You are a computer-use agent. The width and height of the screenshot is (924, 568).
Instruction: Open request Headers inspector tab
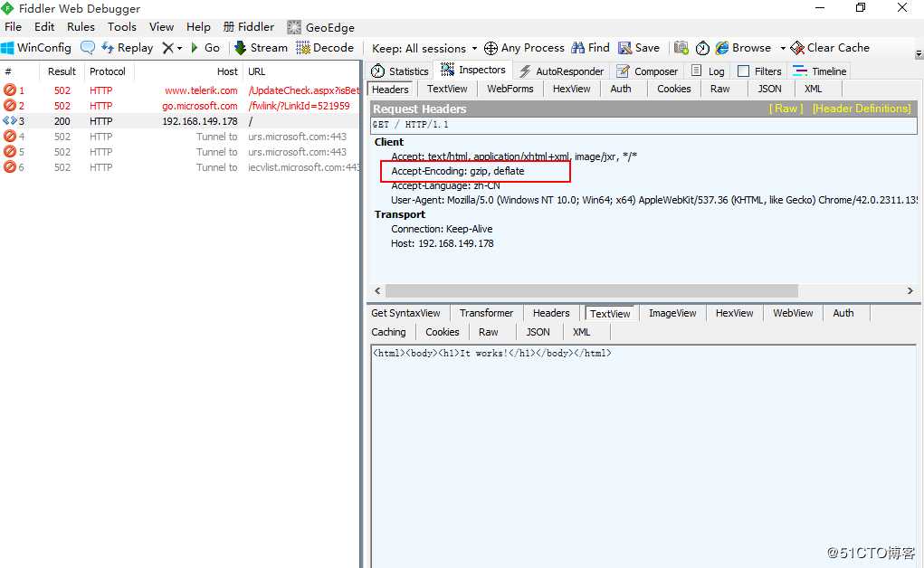point(390,90)
